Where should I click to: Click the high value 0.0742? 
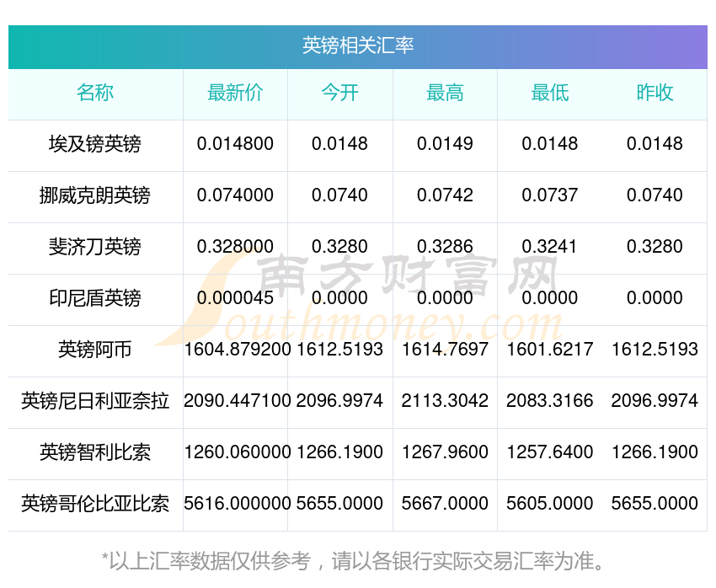[445, 195]
